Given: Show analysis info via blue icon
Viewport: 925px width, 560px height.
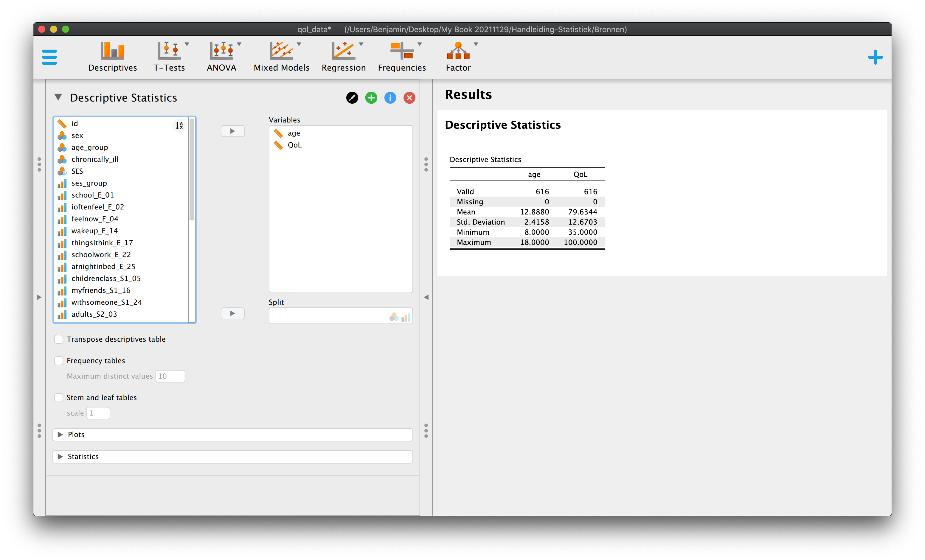Looking at the screenshot, I should (x=390, y=98).
